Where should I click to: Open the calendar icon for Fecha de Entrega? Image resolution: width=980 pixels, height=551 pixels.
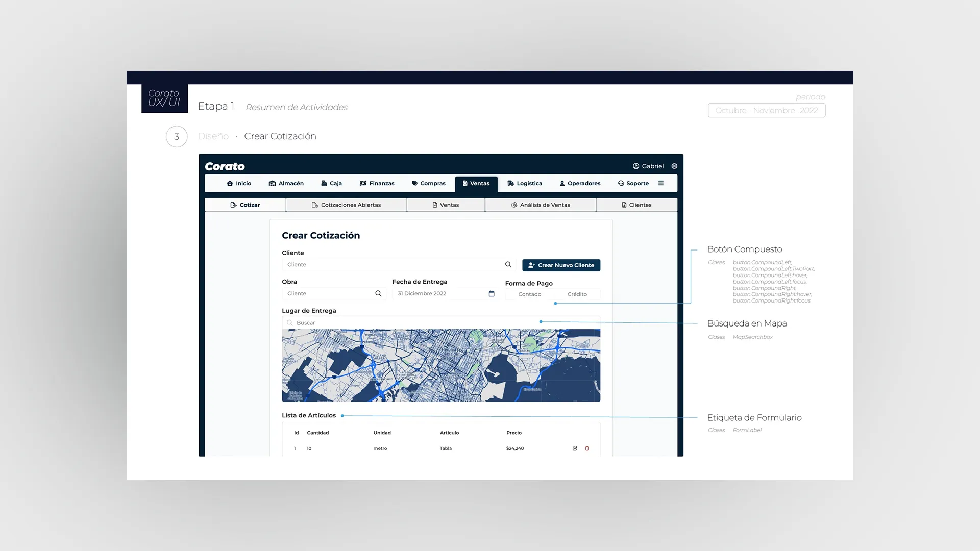pos(492,294)
